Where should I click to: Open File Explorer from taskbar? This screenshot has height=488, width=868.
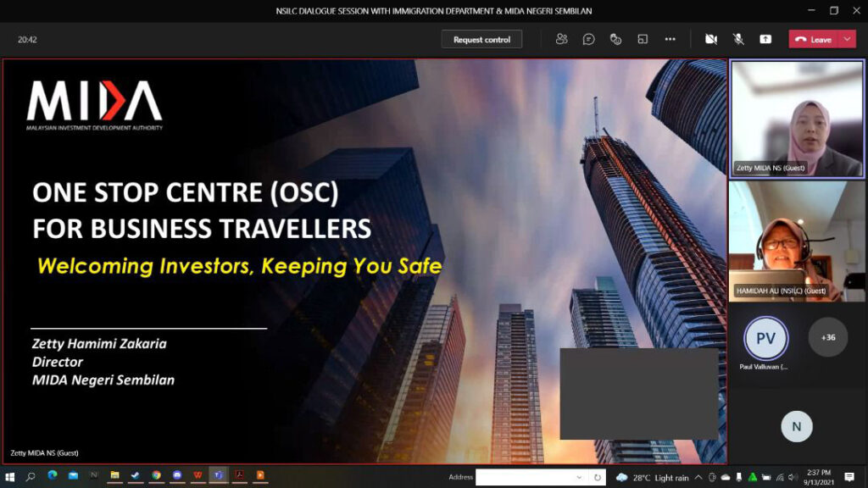(114, 475)
